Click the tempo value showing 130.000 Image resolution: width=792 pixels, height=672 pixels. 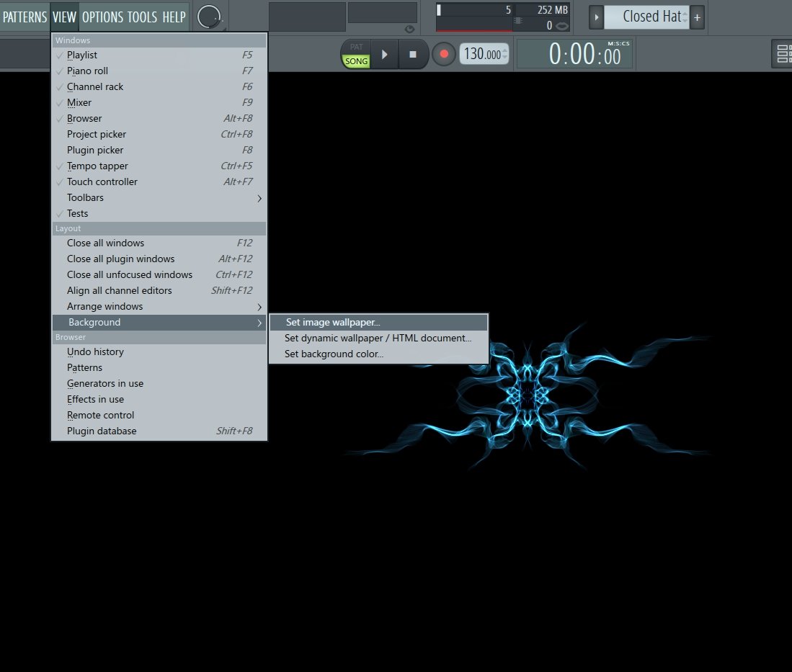tap(481, 53)
